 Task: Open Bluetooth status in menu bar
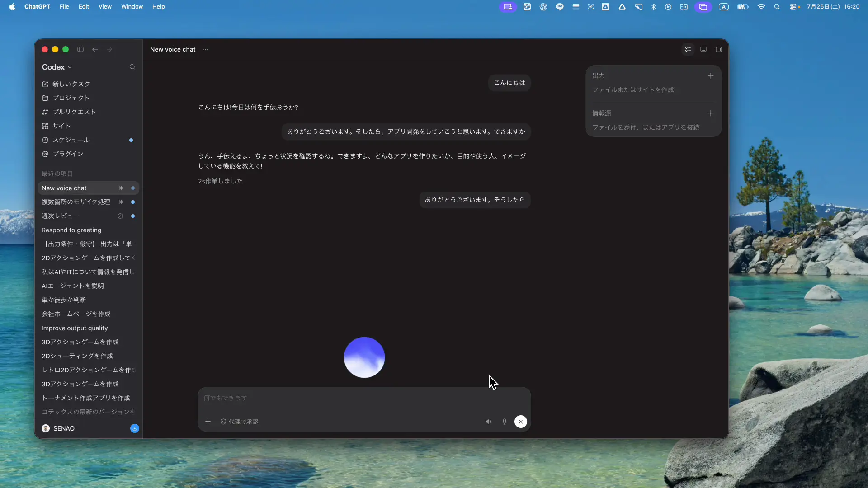pyautogui.click(x=653, y=7)
